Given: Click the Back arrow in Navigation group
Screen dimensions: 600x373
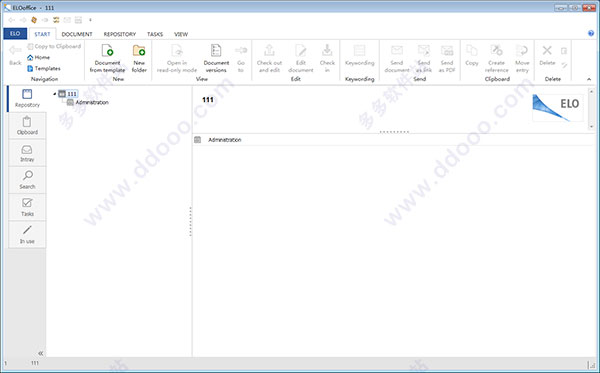Looking at the screenshot, I should pyautogui.click(x=15, y=55).
